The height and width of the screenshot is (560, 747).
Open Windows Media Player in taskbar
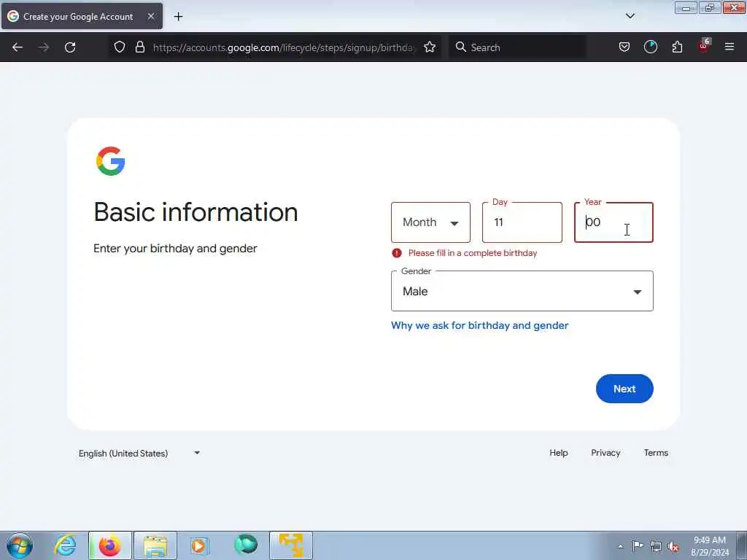click(x=199, y=545)
